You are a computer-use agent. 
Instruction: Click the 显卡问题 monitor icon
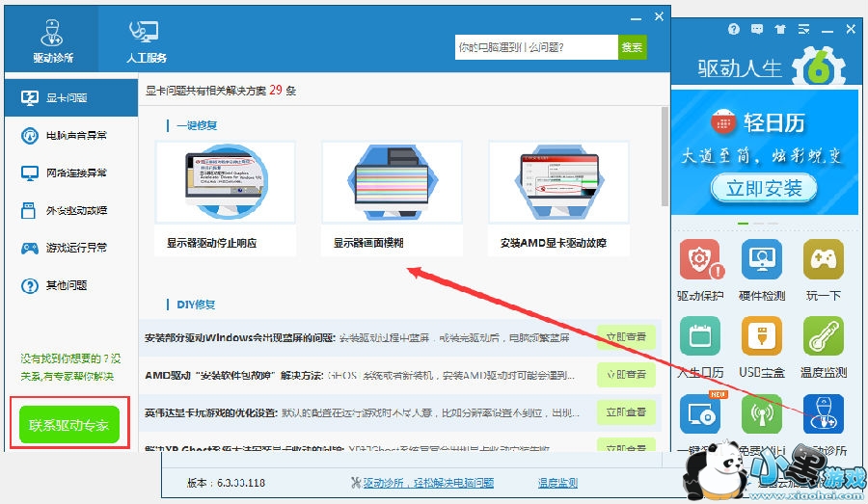29,98
